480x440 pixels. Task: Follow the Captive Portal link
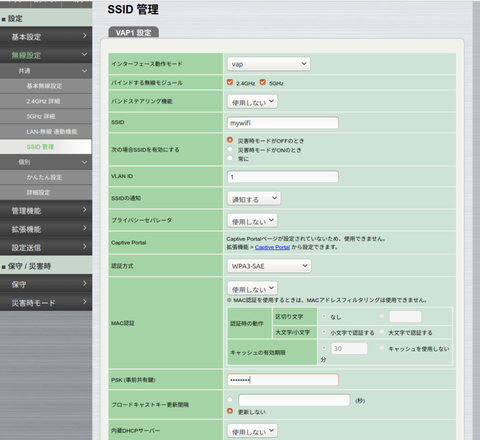(x=272, y=247)
